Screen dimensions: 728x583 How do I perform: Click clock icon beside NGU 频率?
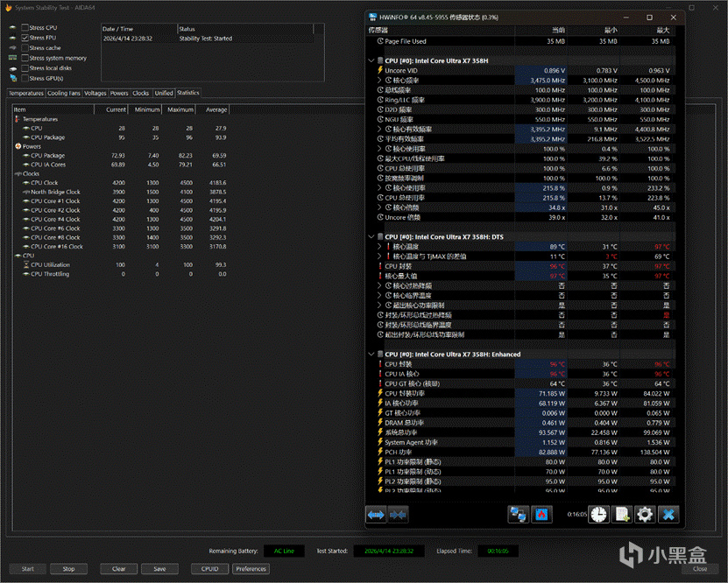pos(380,119)
